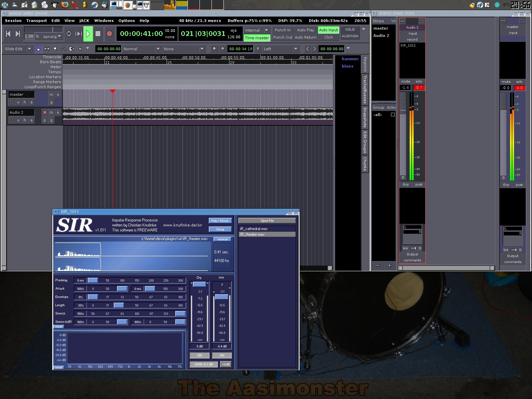The image size is (532, 399).
Task: Adjust the SIR Wet level fader
Action: click(x=221, y=297)
